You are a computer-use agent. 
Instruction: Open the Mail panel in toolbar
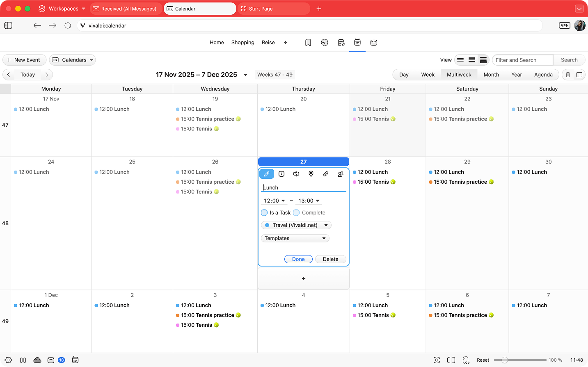click(x=374, y=43)
